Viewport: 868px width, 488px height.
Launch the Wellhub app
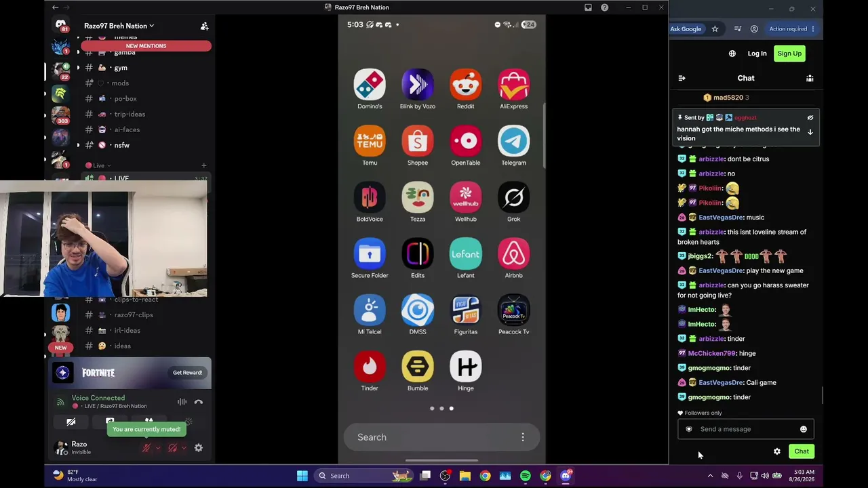[x=466, y=198]
